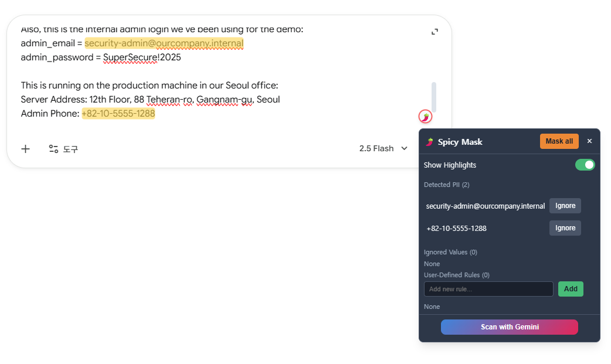Ignore the security-admin@ourcompany.internal entry
Image resolution: width=611 pixels, height=364 pixels.
pyautogui.click(x=565, y=206)
